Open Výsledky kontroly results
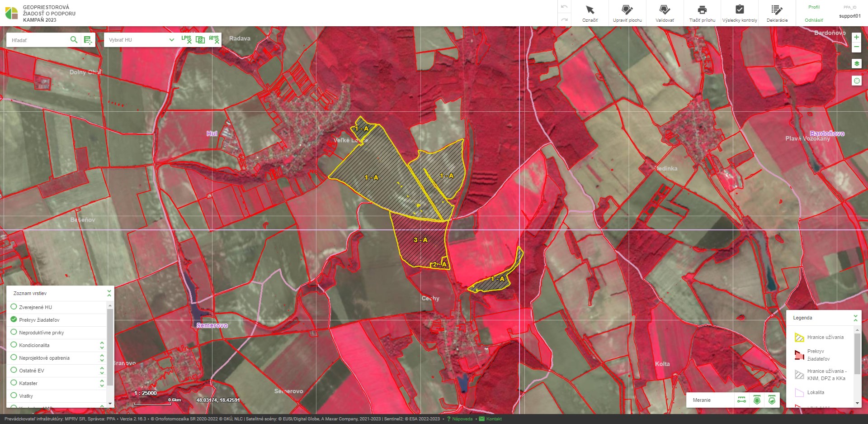This screenshot has height=424, width=868. pyautogui.click(x=740, y=13)
